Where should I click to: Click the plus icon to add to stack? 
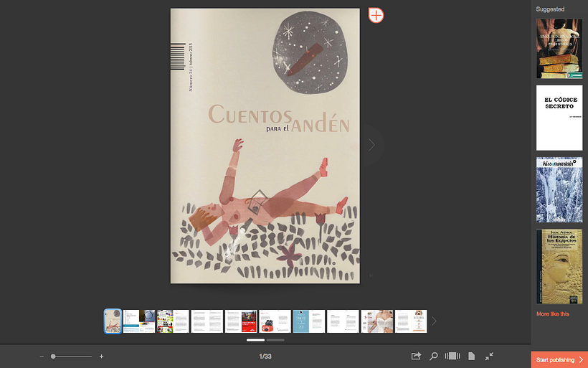pos(376,15)
